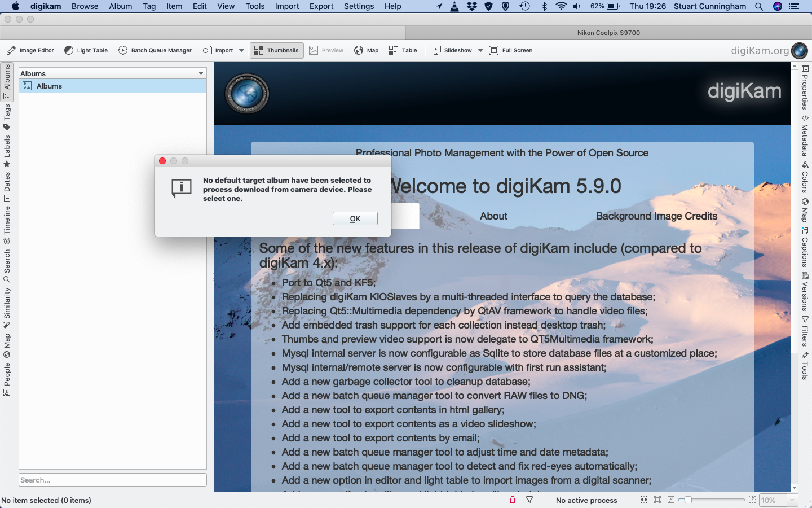Screen dimensions: 812x508
Task: Open Background Image Credits tab
Action: coord(656,216)
